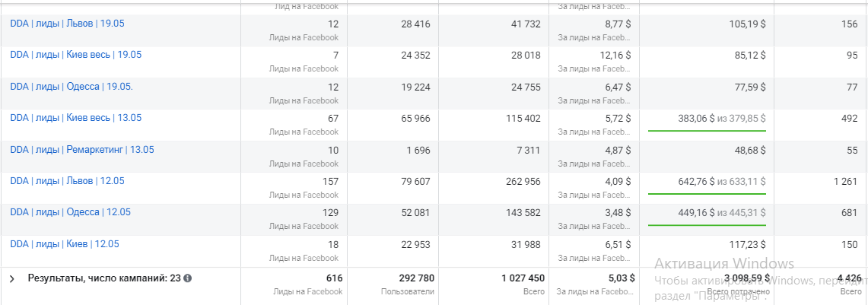
Task: Open the DDA Львов 19.05 campaign
Action: pos(67,24)
